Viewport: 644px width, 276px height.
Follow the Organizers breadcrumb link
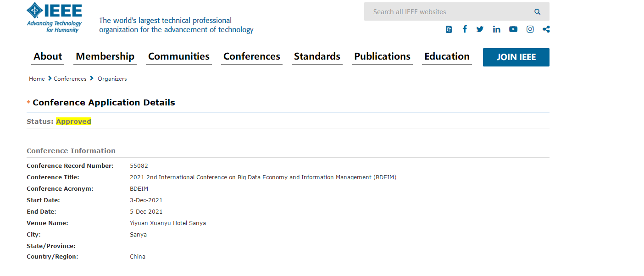tap(112, 79)
